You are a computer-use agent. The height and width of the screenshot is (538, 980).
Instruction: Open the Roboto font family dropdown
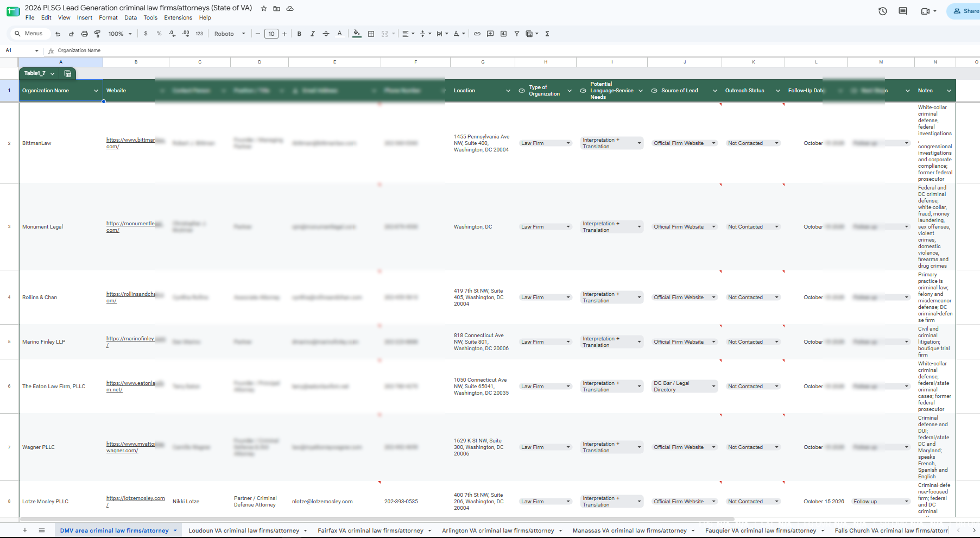[x=230, y=34]
